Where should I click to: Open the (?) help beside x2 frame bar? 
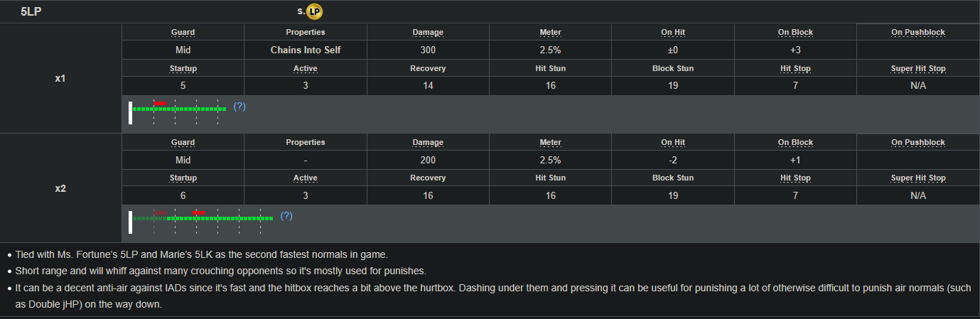(x=286, y=216)
